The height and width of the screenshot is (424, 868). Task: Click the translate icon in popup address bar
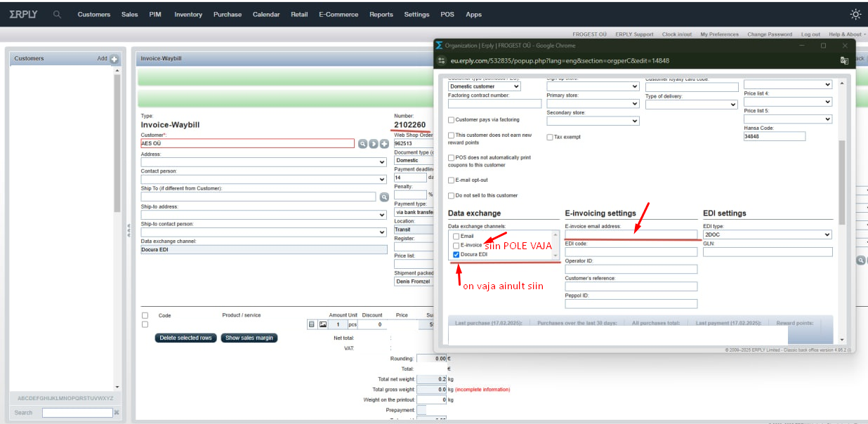click(x=844, y=61)
